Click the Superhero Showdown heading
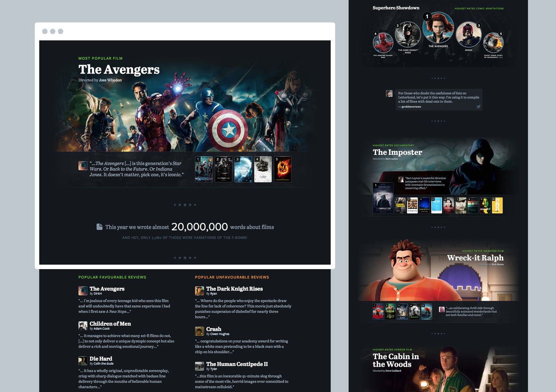This screenshot has height=392, width=556. (x=396, y=8)
